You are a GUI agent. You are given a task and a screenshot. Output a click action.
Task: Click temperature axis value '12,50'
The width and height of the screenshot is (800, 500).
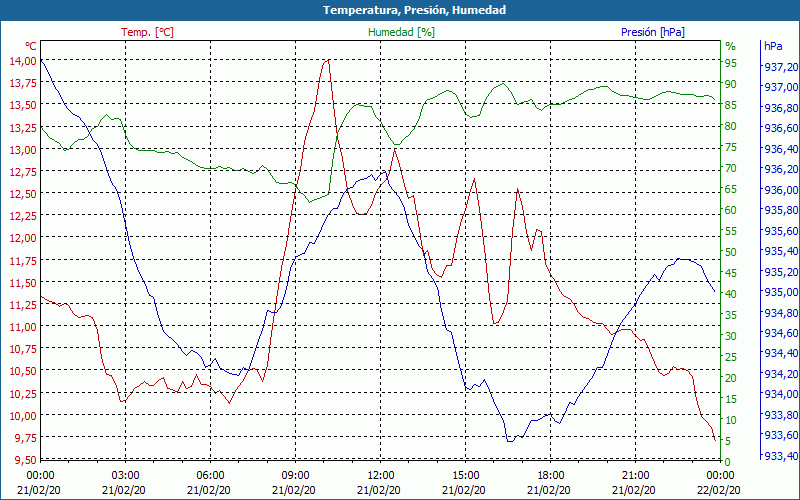point(22,194)
